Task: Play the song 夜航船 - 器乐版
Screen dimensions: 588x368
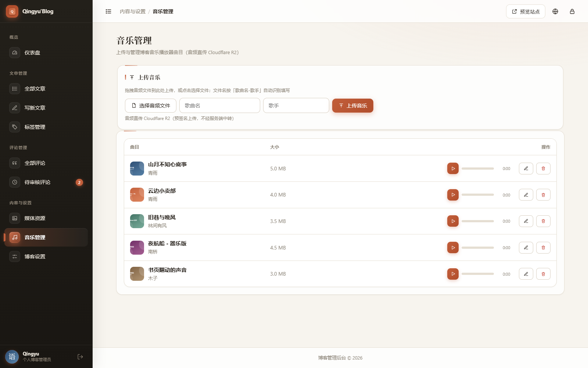Action: pyautogui.click(x=453, y=248)
